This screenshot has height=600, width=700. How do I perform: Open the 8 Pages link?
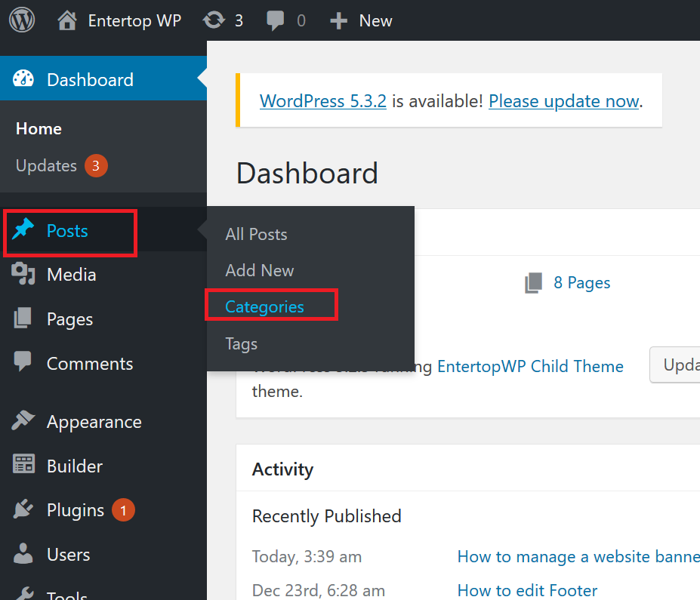pos(581,283)
